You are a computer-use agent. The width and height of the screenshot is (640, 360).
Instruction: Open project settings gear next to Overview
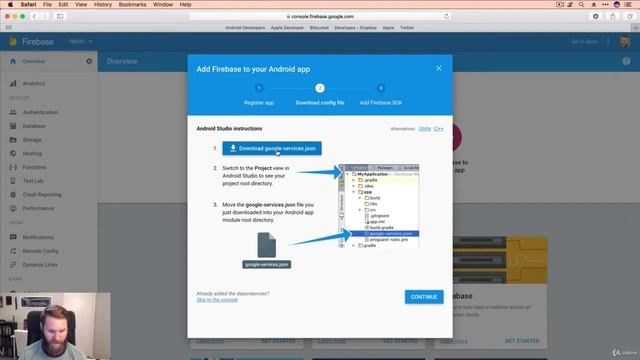89,61
